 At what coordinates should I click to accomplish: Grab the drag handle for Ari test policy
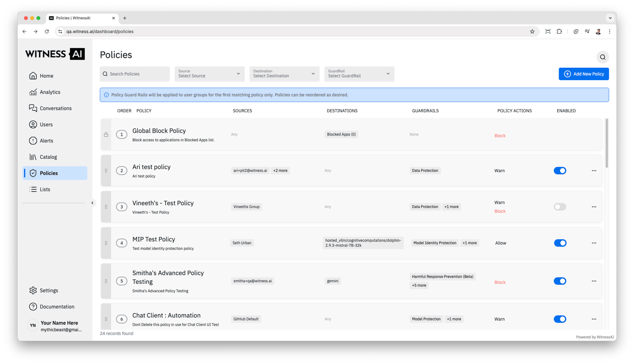pos(106,171)
